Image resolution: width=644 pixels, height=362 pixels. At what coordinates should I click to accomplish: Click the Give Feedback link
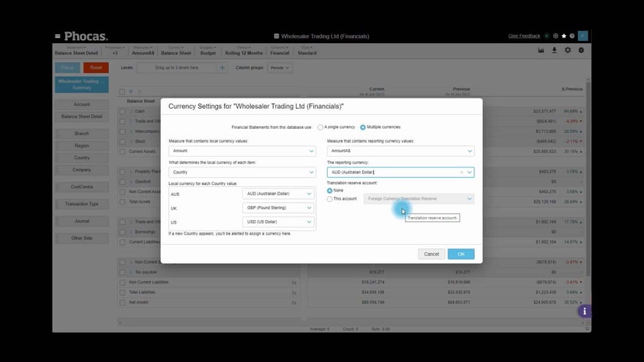click(524, 36)
